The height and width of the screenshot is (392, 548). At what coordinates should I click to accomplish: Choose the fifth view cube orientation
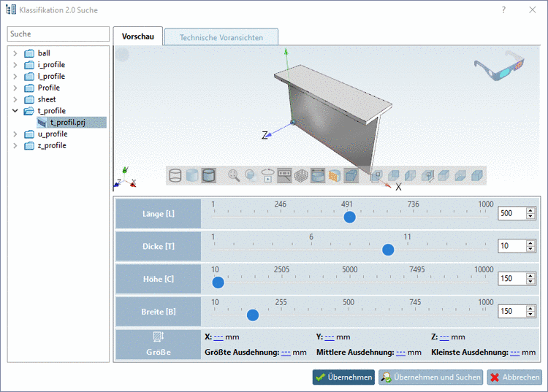click(444, 175)
